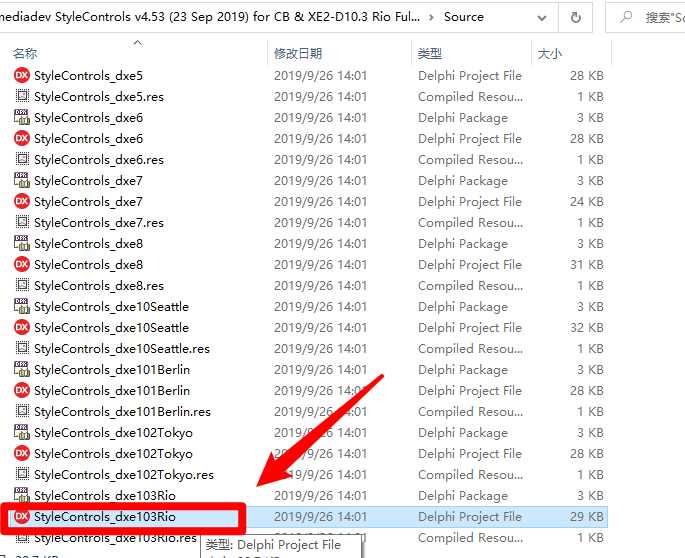Viewport: 685px width, 558px height.
Task: Sort files by the 修改日期 column header
Action: (298, 53)
